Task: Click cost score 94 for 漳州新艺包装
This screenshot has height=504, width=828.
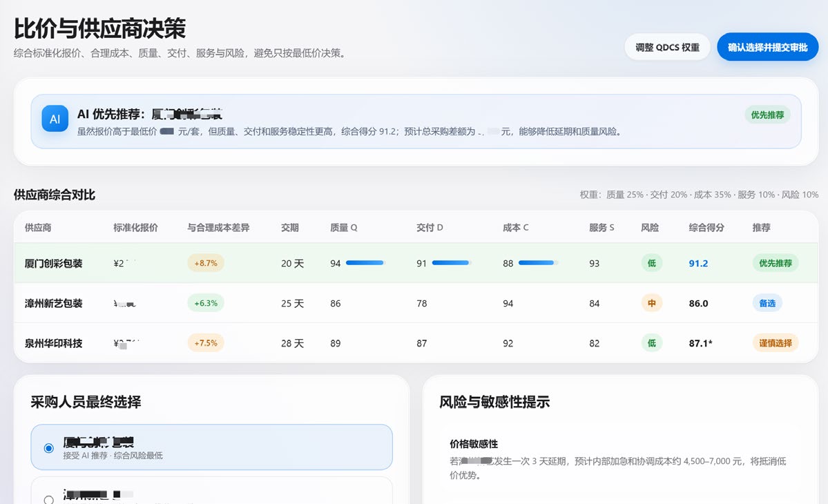Action: pyautogui.click(x=508, y=304)
